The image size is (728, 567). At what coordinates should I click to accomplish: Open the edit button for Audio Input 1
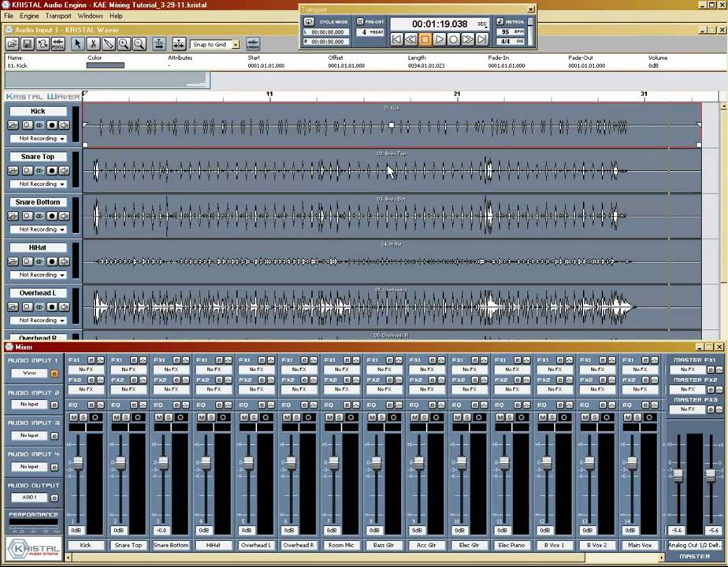coord(54,373)
